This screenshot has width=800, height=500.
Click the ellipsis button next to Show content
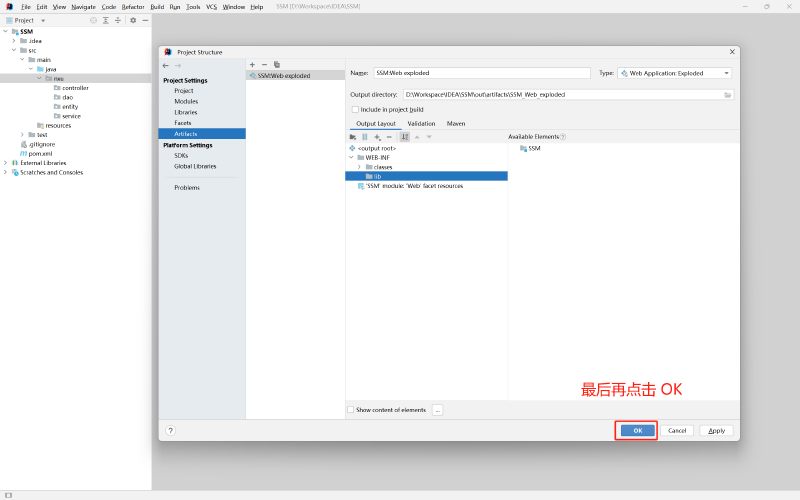pos(437,410)
